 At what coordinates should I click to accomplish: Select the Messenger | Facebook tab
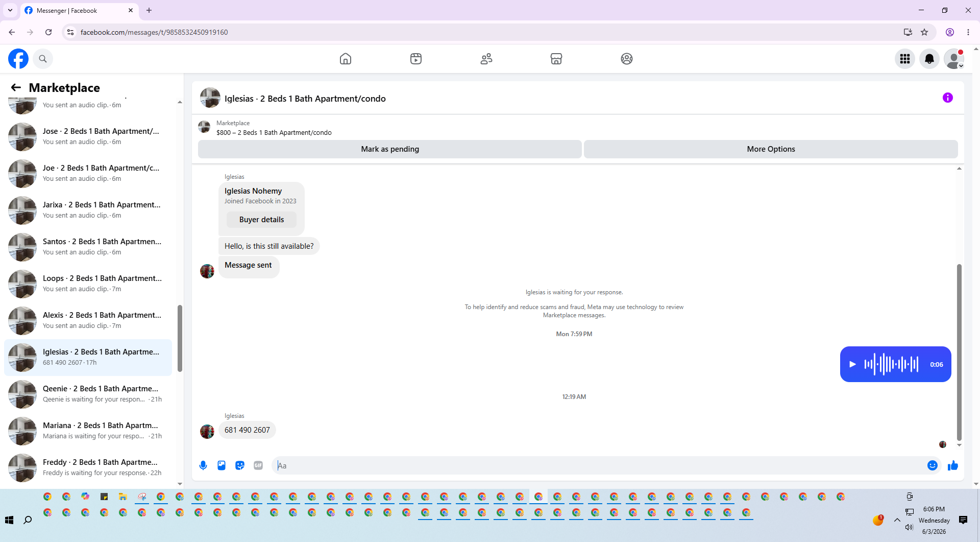click(x=79, y=10)
